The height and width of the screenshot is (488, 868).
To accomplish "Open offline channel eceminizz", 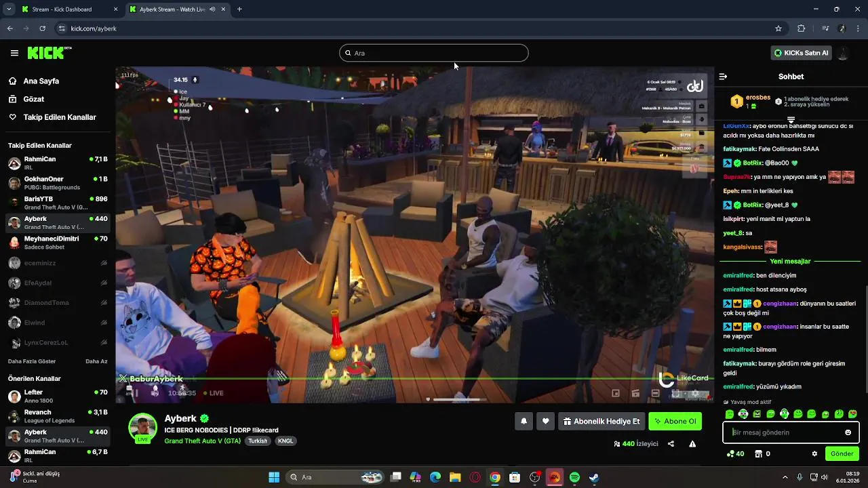I will pyautogui.click(x=58, y=263).
